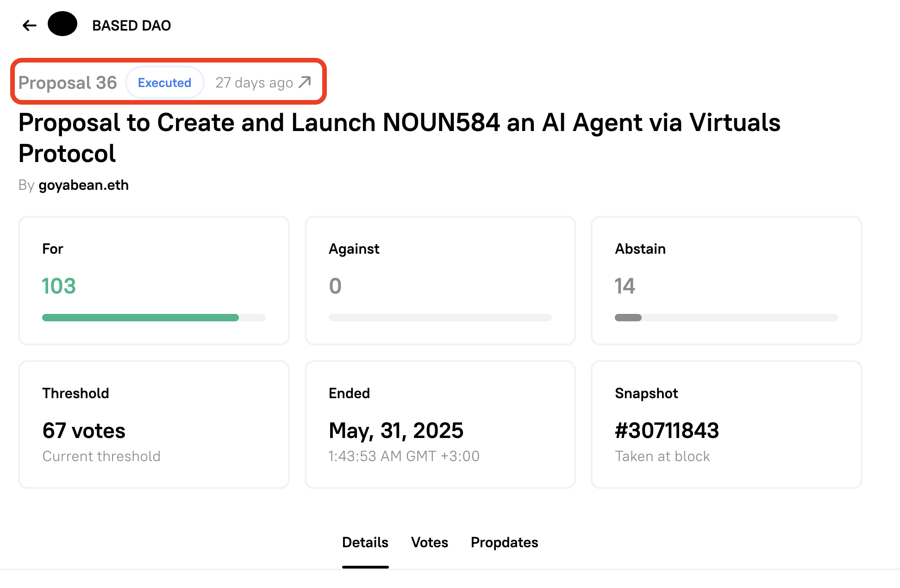Click the external link arrow beside 27 days ago
The height and width of the screenshot is (588, 900).
(x=305, y=82)
